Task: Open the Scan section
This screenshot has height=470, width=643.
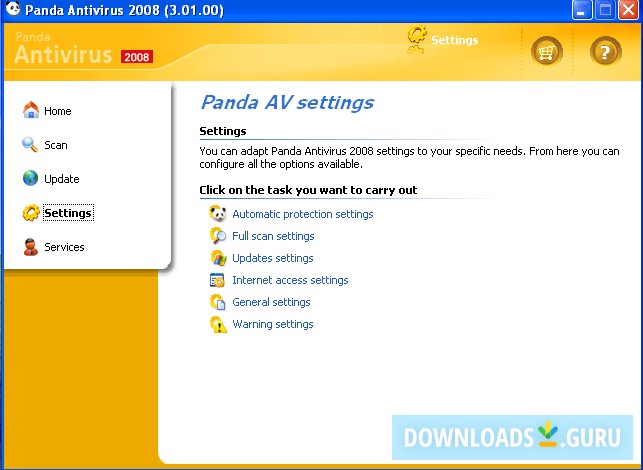Action: click(56, 145)
